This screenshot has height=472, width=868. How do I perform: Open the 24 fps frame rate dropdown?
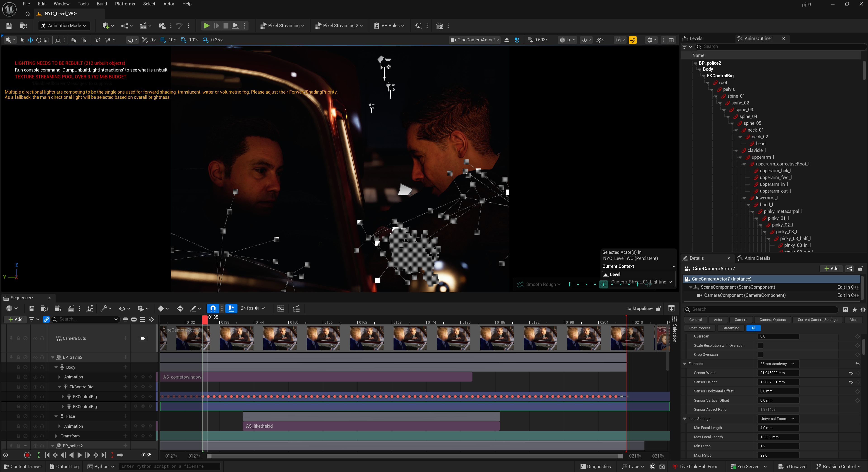pyautogui.click(x=253, y=308)
